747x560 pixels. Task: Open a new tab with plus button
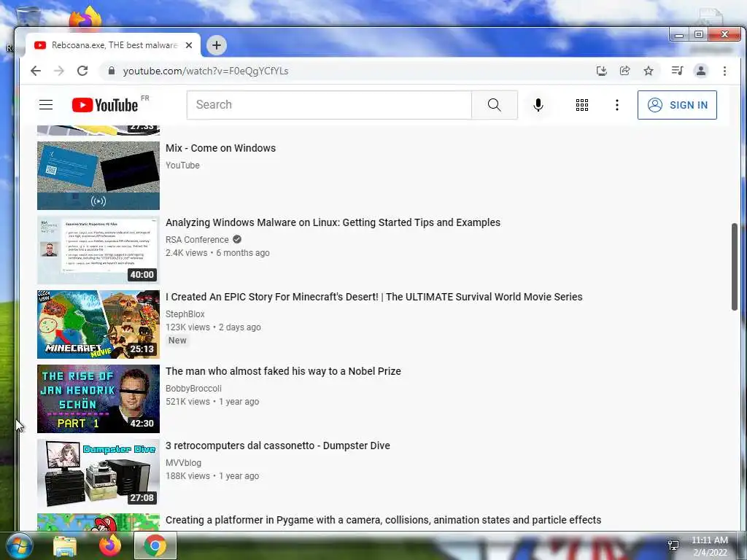click(217, 45)
